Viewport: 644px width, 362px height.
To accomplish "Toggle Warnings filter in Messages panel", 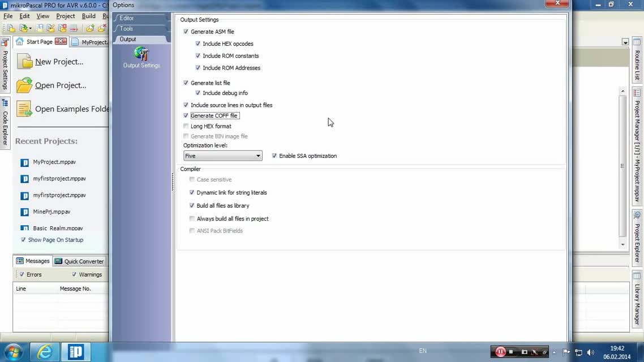I will click(74, 274).
